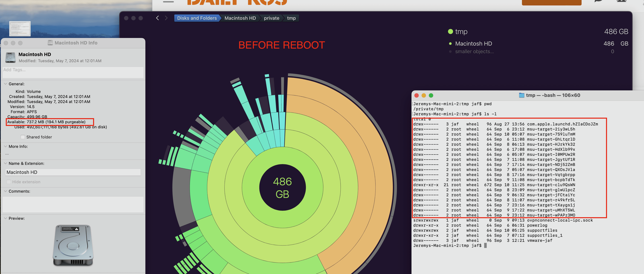This screenshot has width=644, height=274.
Task: Click the back navigation arrow
Action: (x=157, y=18)
